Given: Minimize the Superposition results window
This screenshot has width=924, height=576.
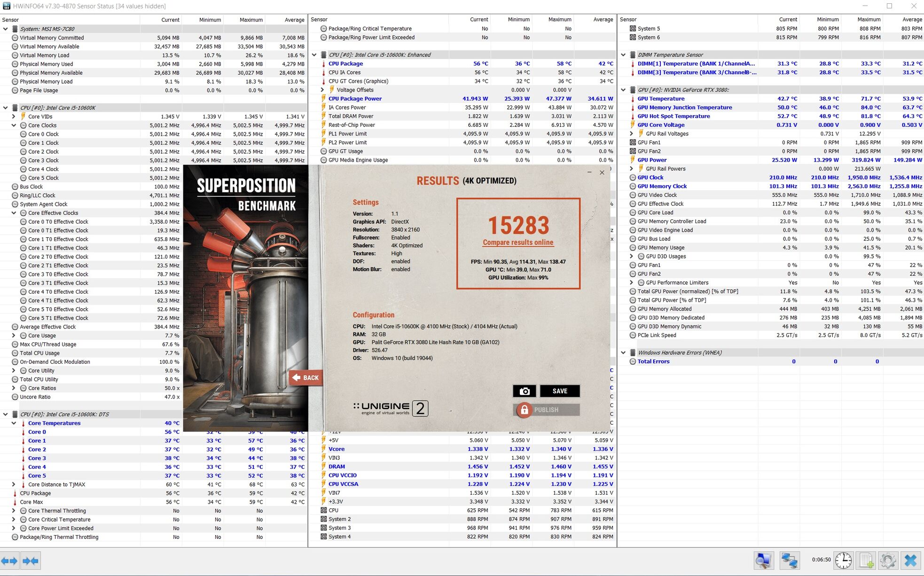Looking at the screenshot, I should tap(589, 172).
